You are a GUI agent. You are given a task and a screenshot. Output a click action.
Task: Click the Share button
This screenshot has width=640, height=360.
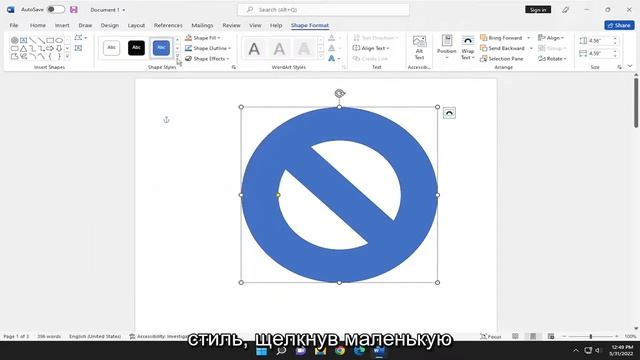click(x=619, y=25)
